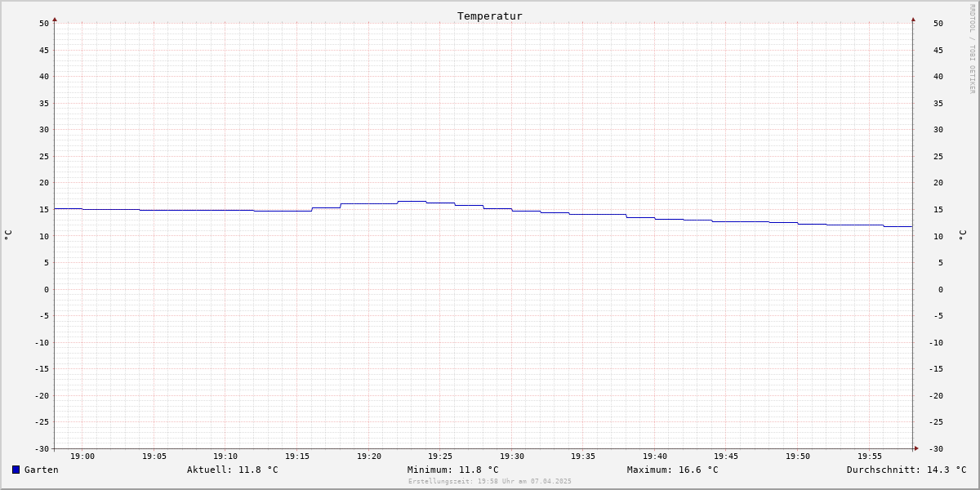980x490 pixels.
Task: Click the left axis 15 label
Action: click(x=44, y=210)
